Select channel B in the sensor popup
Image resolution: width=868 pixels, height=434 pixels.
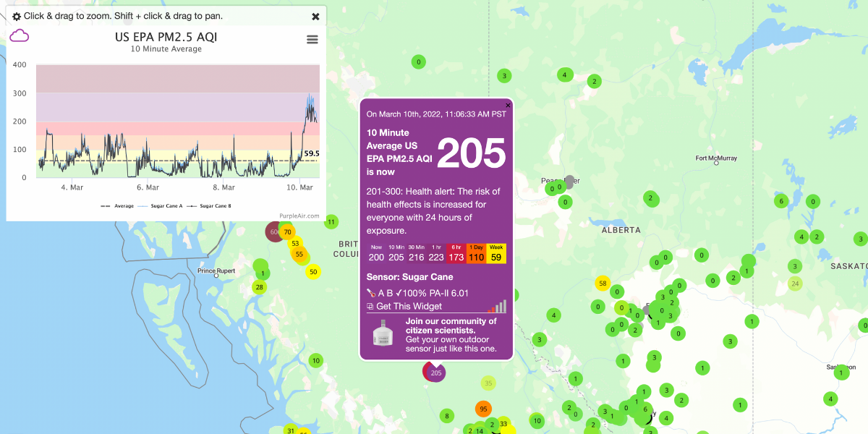click(391, 292)
